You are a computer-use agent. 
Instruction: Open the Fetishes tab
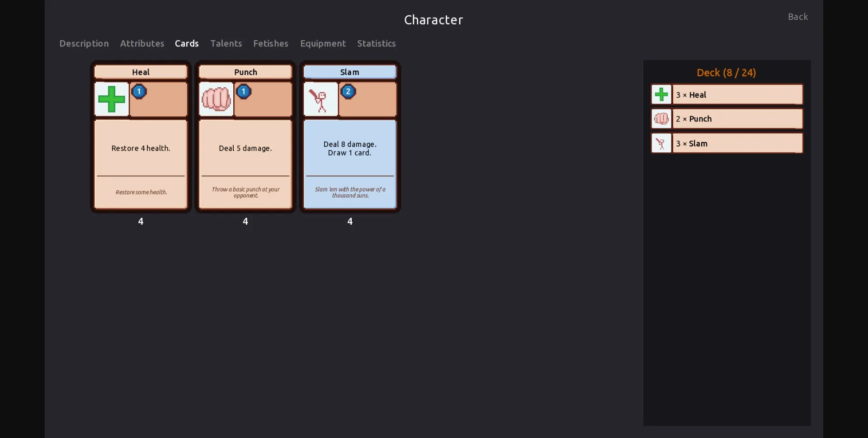270,43
